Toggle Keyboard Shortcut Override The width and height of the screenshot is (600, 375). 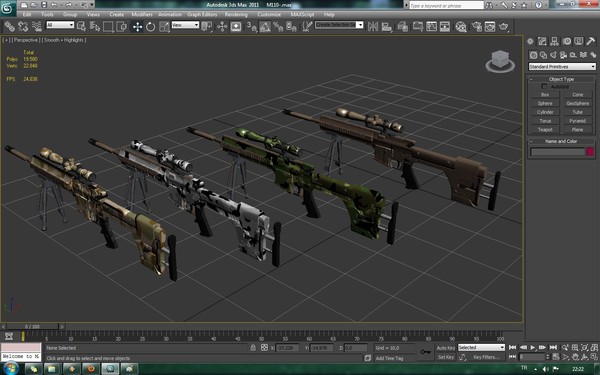pyautogui.click(x=236, y=26)
